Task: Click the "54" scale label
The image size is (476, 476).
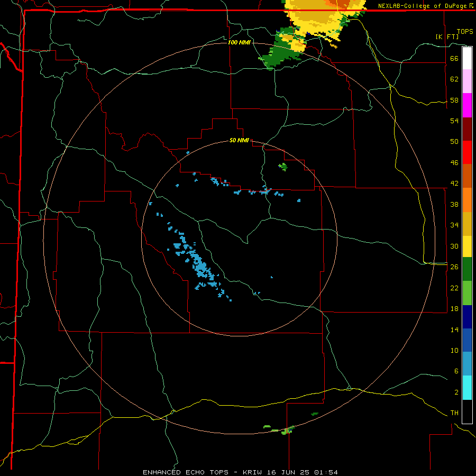Action: pyautogui.click(x=454, y=121)
